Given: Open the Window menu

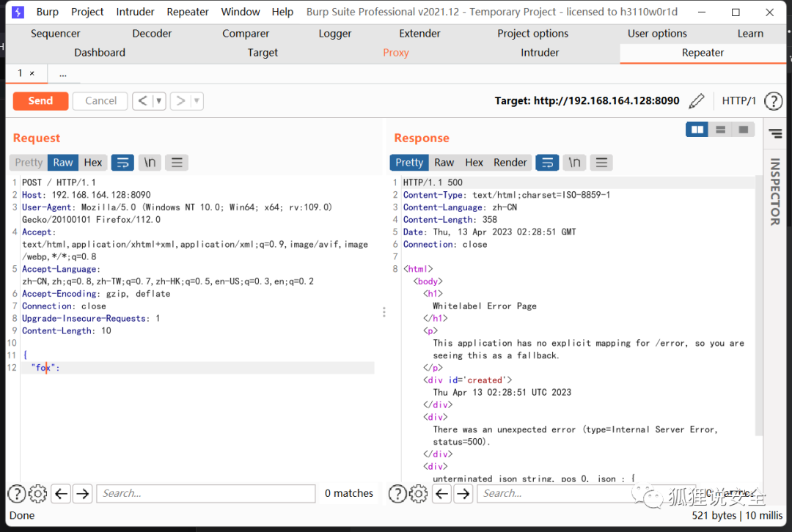Looking at the screenshot, I should pyautogui.click(x=241, y=12).
